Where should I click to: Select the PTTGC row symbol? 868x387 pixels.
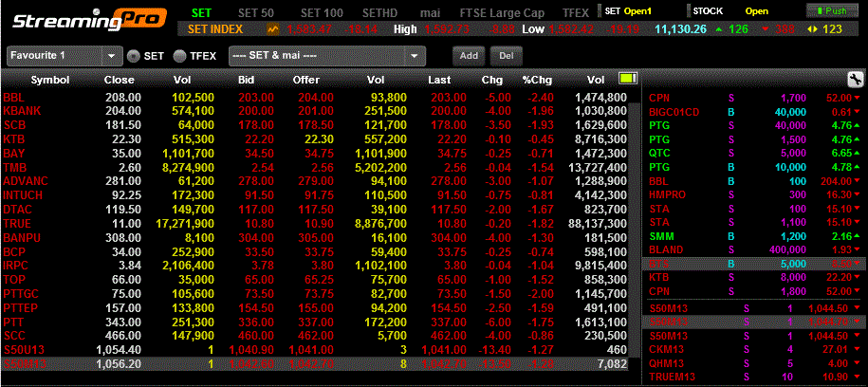[x=21, y=293]
